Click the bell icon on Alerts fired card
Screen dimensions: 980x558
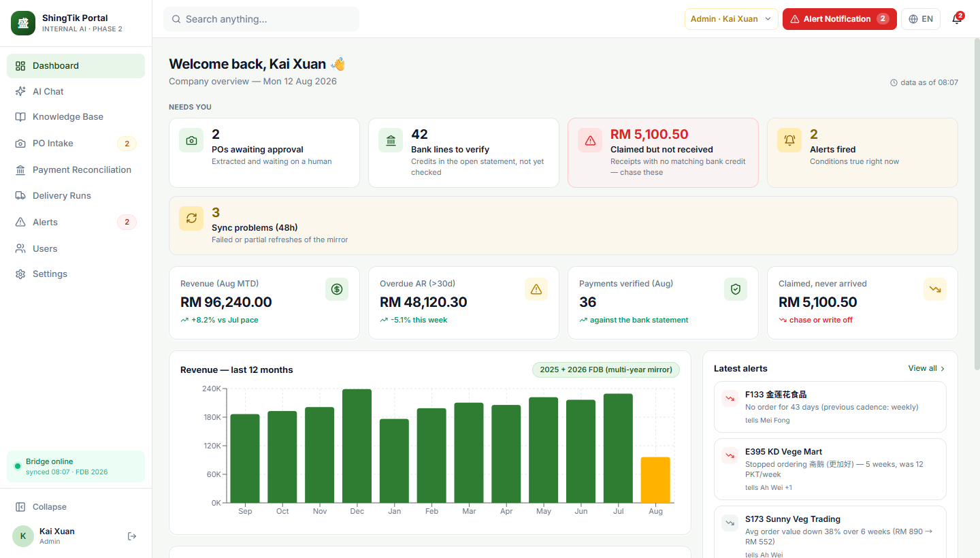click(x=789, y=140)
